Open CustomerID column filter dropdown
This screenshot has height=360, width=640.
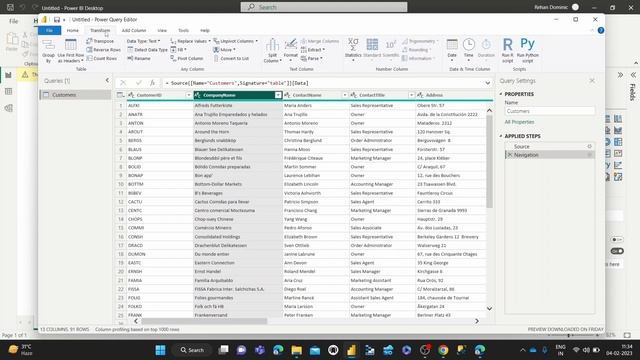189,95
